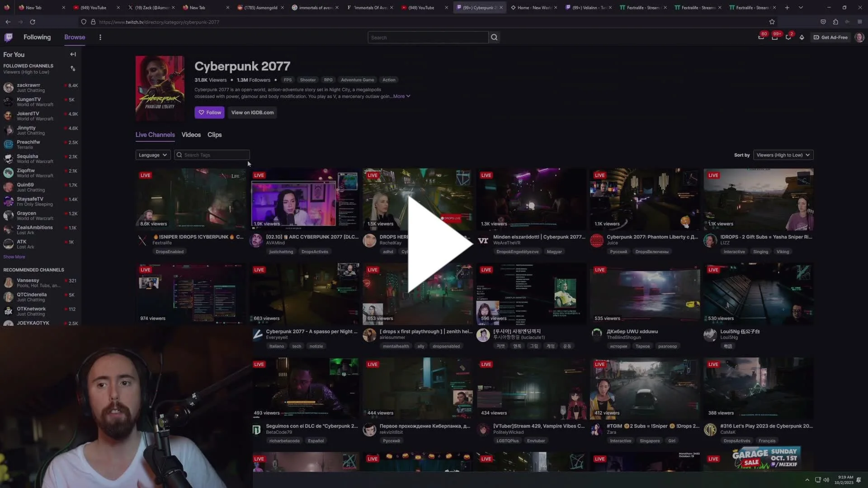The height and width of the screenshot is (488, 868).
Task: Open the AVAMind stream thumbnail
Action: click(x=304, y=199)
